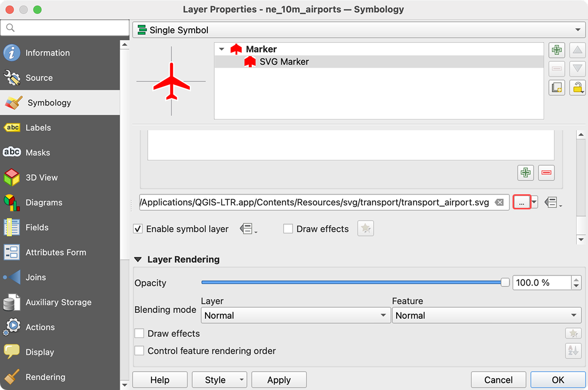Open the Rendering section

pyautogui.click(x=60, y=377)
